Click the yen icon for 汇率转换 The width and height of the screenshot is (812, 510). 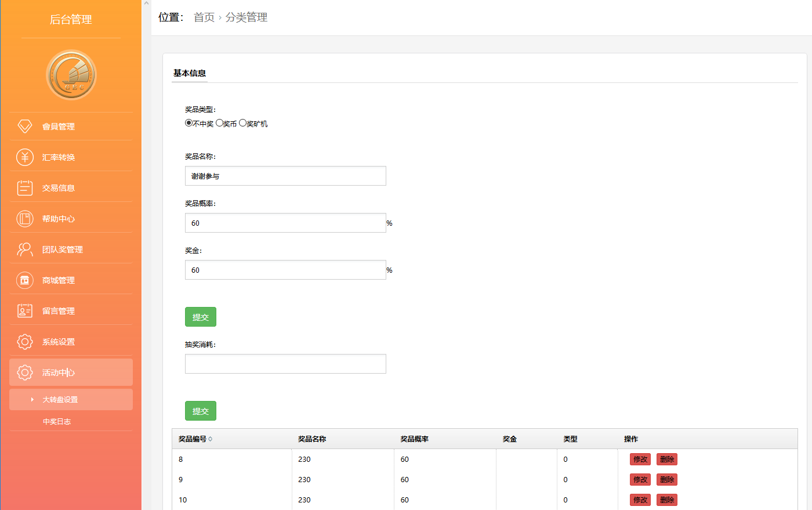[24, 157]
